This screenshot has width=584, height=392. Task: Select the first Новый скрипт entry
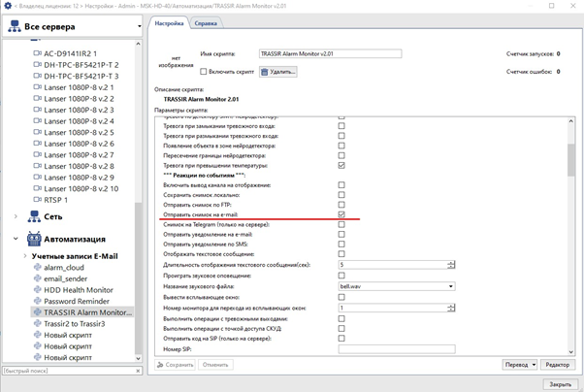click(68, 335)
